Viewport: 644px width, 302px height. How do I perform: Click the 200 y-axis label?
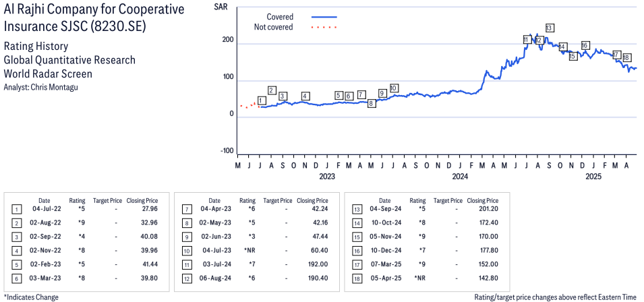(228, 40)
